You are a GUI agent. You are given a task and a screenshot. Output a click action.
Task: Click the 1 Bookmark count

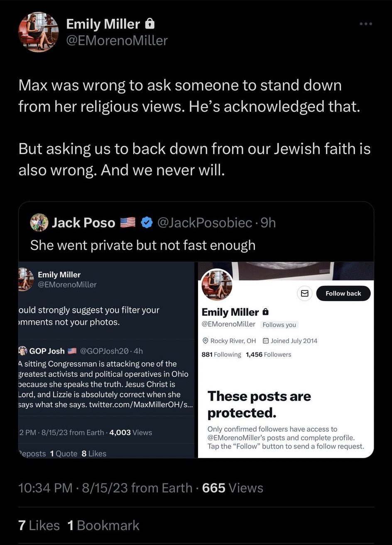click(103, 525)
